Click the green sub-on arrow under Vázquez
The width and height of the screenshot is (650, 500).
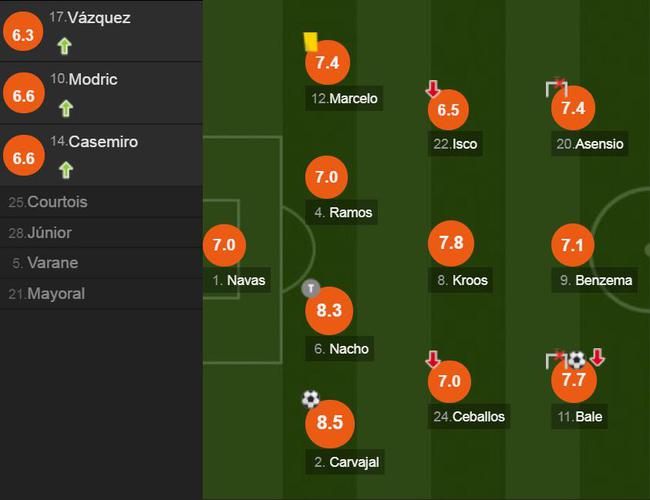coord(65,45)
